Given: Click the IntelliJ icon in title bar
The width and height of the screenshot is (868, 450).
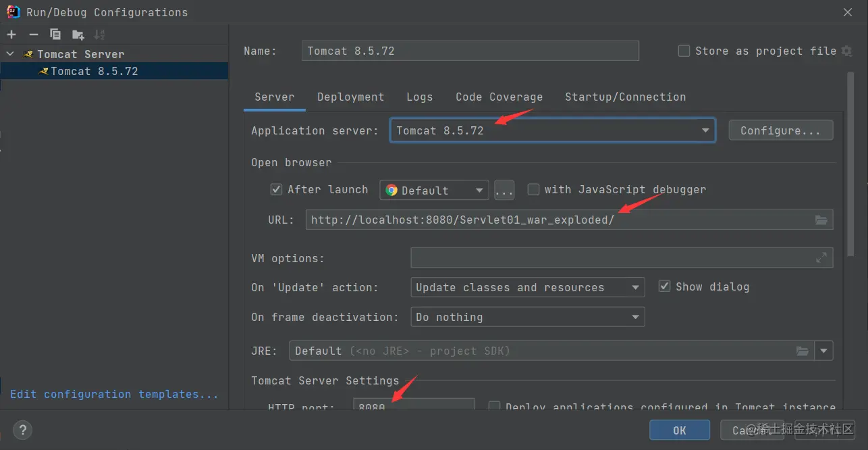Looking at the screenshot, I should 13,11.
